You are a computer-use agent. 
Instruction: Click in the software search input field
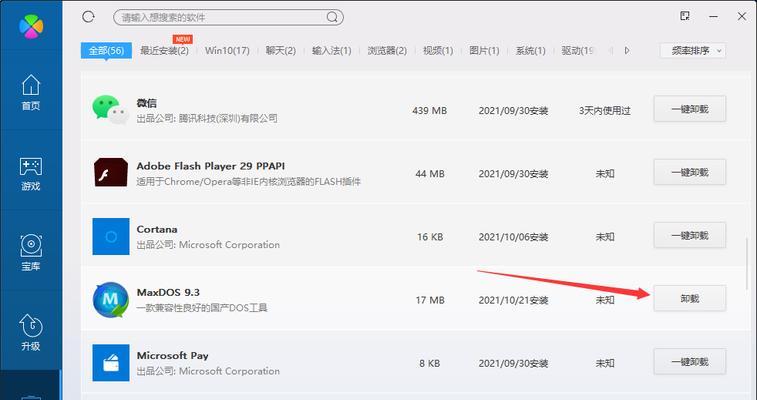coord(228,17)
